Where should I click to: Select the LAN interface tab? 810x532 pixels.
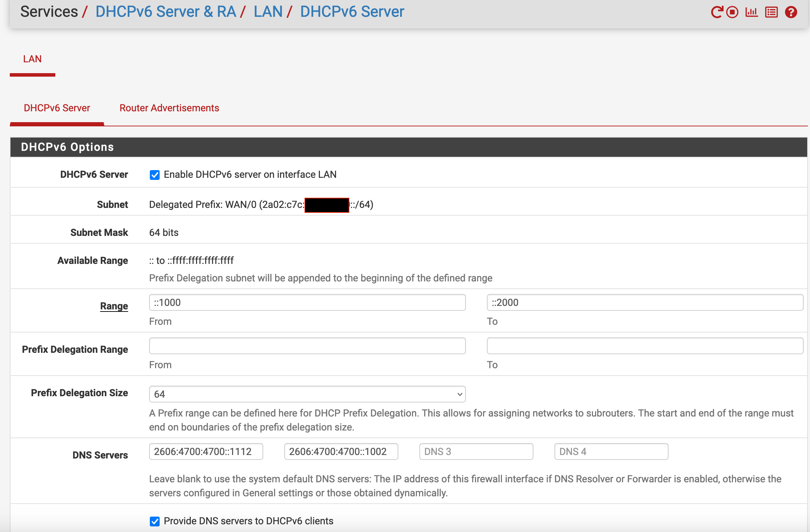click(32, 59)
